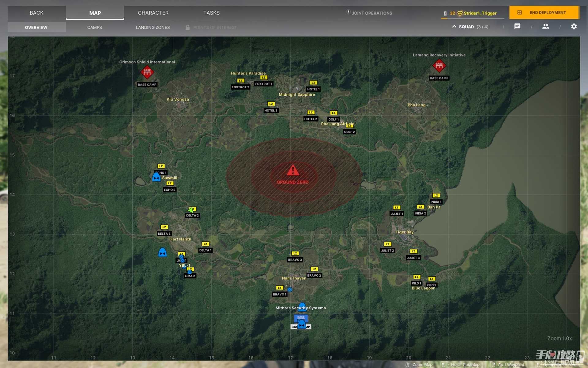Screen dimensions: 588x368
Task: Open the TASKS tab
Action: (211, 13)
